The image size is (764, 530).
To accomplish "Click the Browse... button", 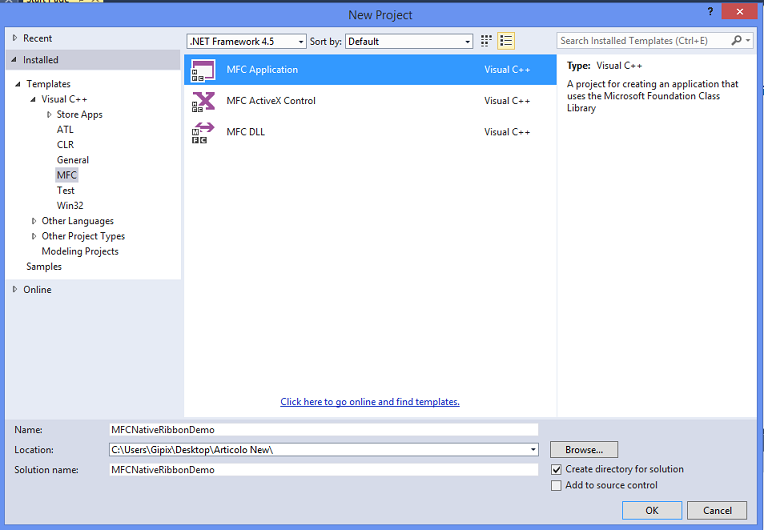I will 584,450.
